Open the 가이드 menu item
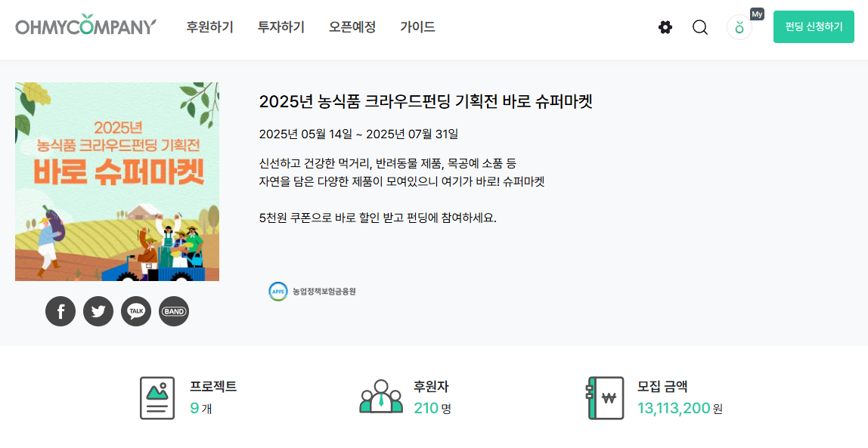The height and width of the screenshot is (448, 868). (417, 26)
